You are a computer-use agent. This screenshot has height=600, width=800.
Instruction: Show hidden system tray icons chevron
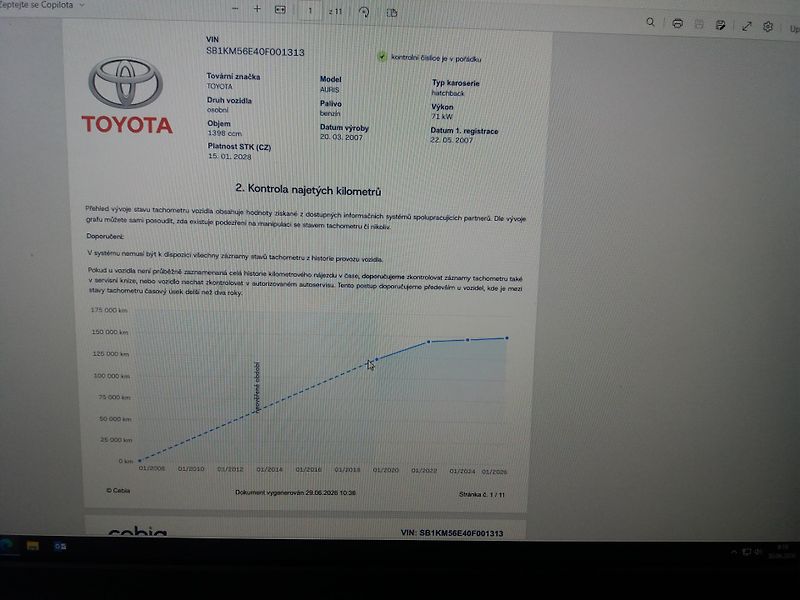734,552
